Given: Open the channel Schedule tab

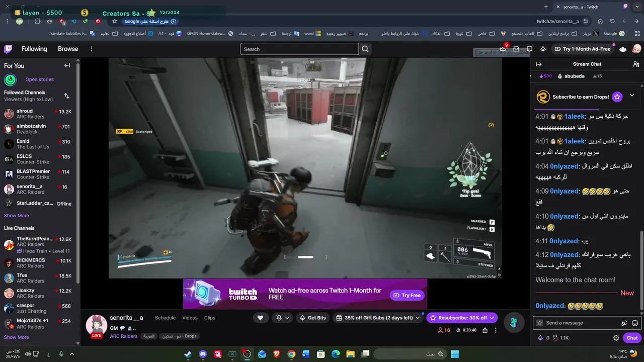Looking at the screenshot, I should click(165, 318).
